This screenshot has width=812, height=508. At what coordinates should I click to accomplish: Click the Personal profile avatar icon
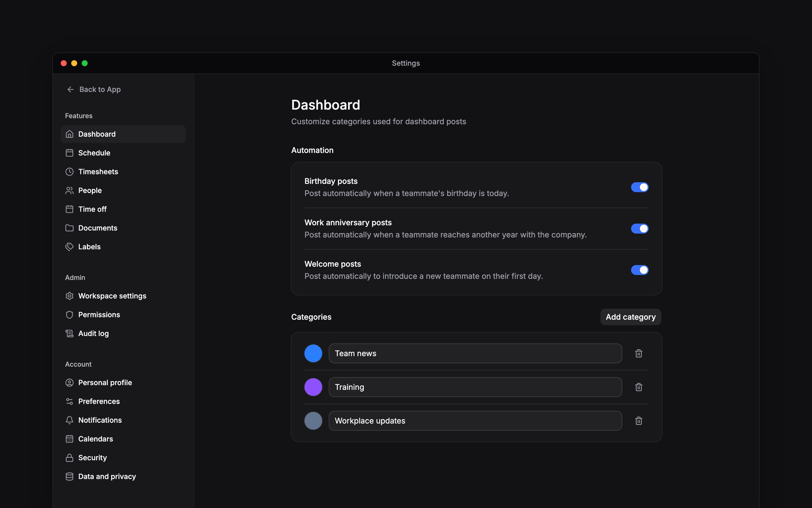point(70,383)
